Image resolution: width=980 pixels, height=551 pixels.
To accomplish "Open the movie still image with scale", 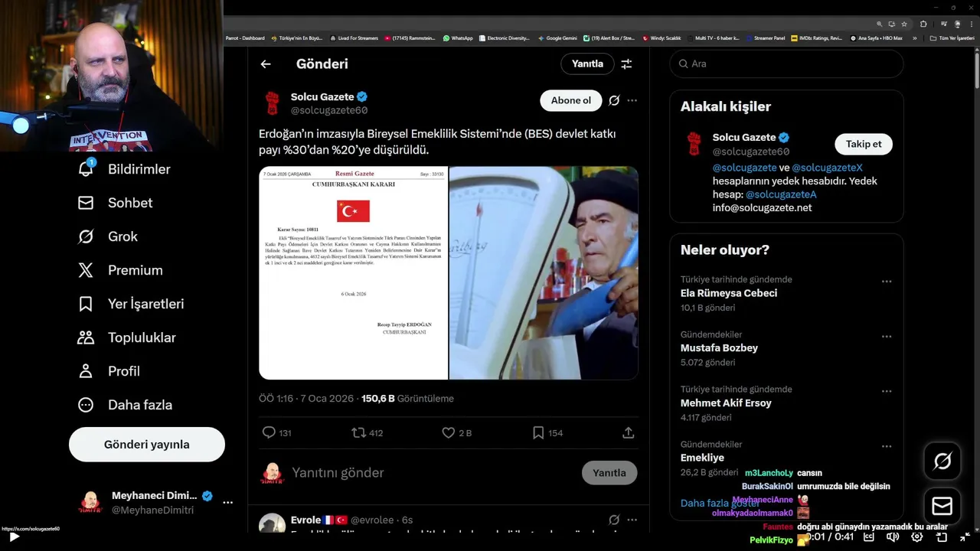I will 544,273.
